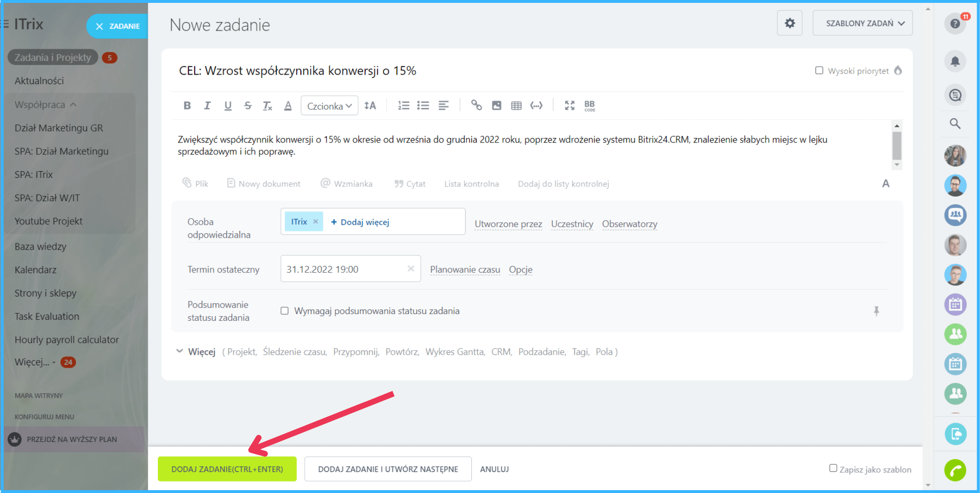The image size is (980, 493).
Task: Go to Baza wiedzy in sidebar
Action: click(40, 247)
